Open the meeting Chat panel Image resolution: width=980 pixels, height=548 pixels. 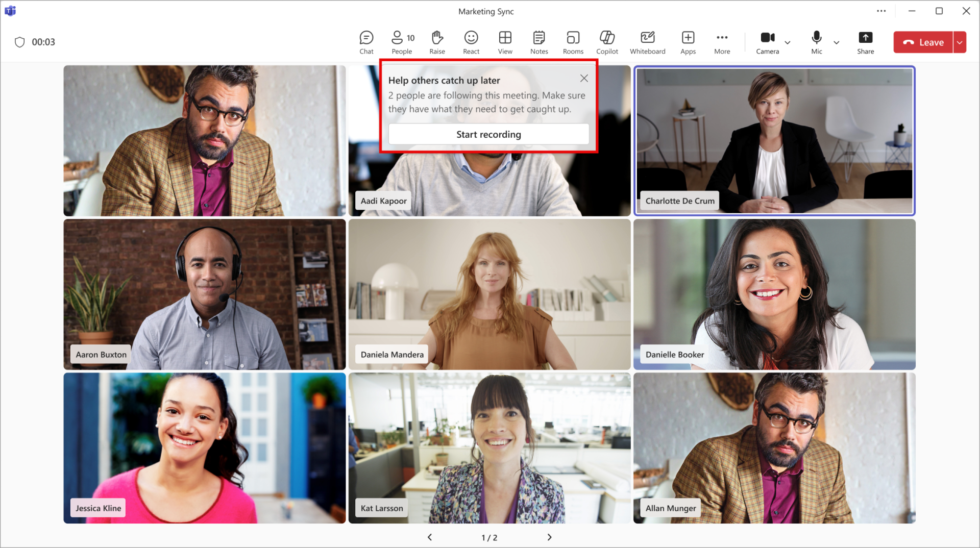coord(366,42)
